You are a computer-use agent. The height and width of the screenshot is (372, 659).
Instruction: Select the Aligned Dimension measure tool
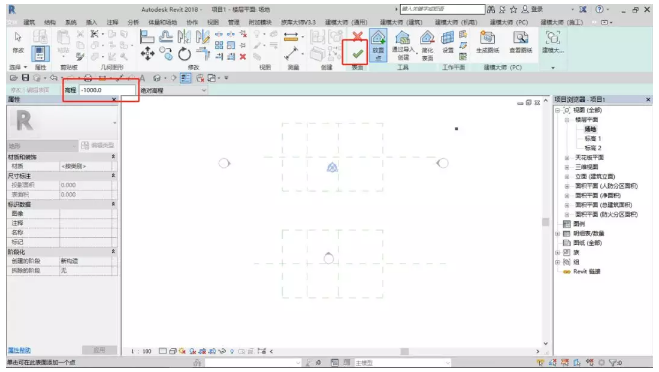point(290,37)
